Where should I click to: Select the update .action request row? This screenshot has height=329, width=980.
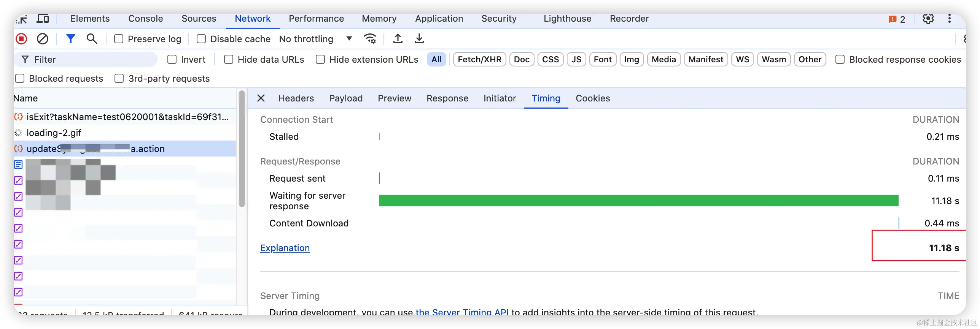125,149
